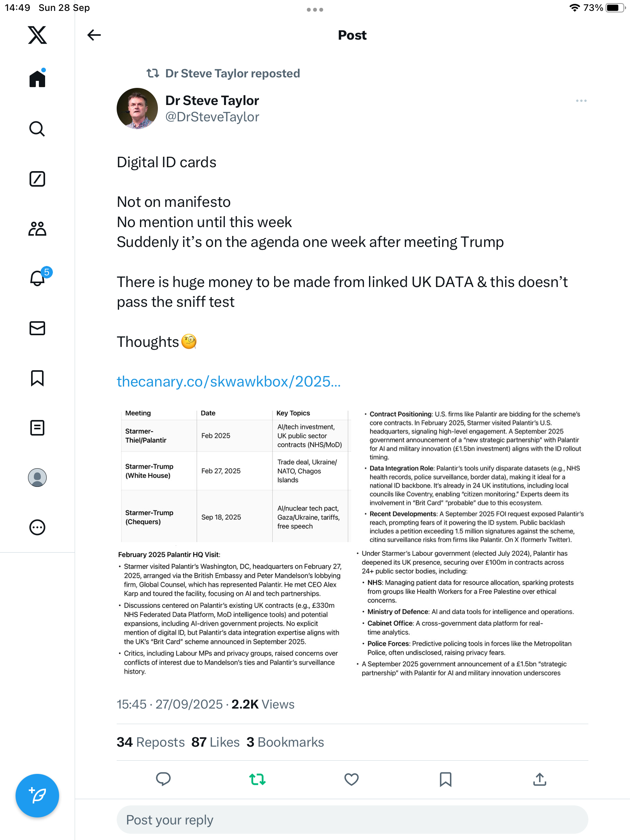Open Direct Messages inbox
The height and width of the screenshot is (840, 630).
pos(37,328)
